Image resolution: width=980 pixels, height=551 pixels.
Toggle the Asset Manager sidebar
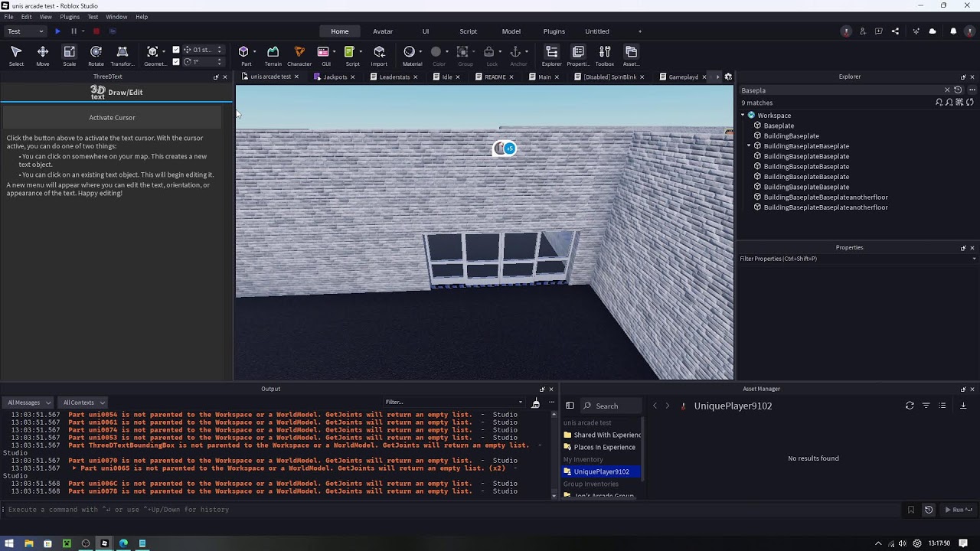(570, 406)
